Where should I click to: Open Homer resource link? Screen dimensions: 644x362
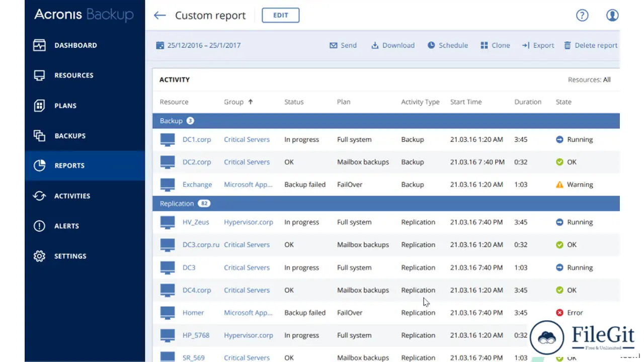193,313
